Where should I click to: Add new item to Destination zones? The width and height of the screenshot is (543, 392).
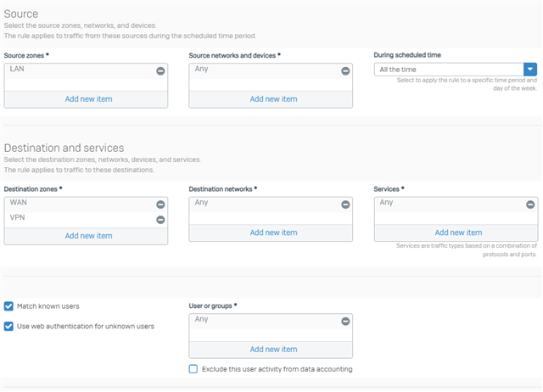pos(88,236)
